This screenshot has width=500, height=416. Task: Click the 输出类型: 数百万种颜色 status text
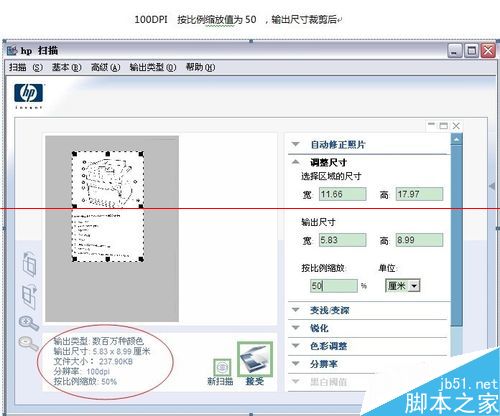pyautogui.click(x=99, y=341)
